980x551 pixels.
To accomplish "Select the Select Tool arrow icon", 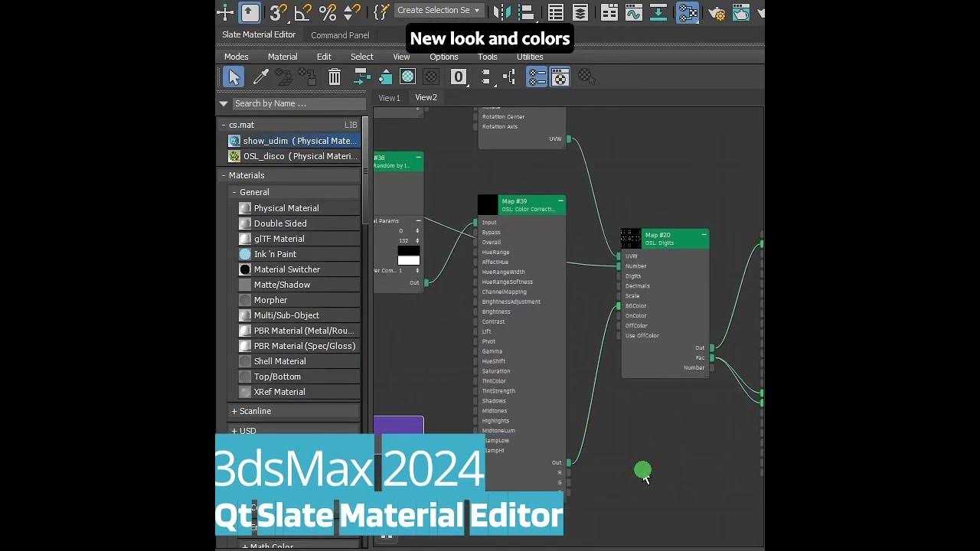I will click(x=234, y=77).
